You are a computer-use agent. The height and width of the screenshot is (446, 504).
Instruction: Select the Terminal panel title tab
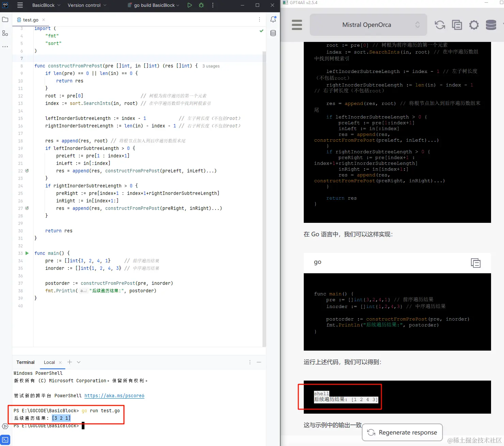26,362
